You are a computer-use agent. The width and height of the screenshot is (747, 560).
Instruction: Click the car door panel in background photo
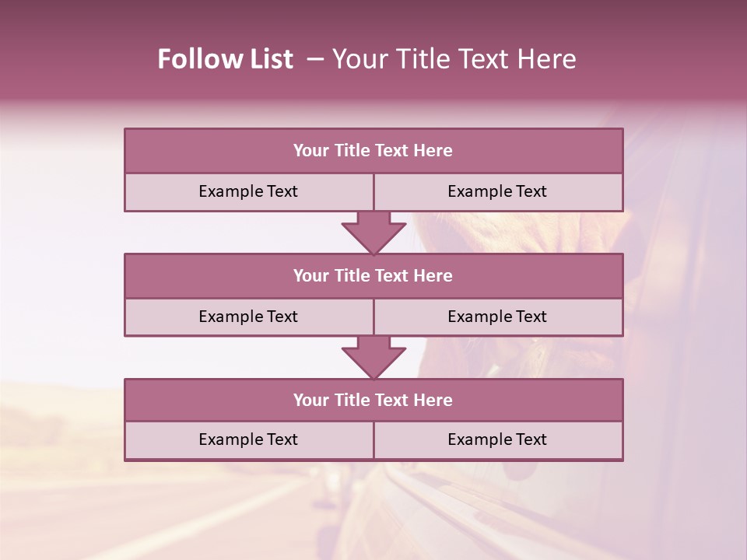tap(476, 519)
